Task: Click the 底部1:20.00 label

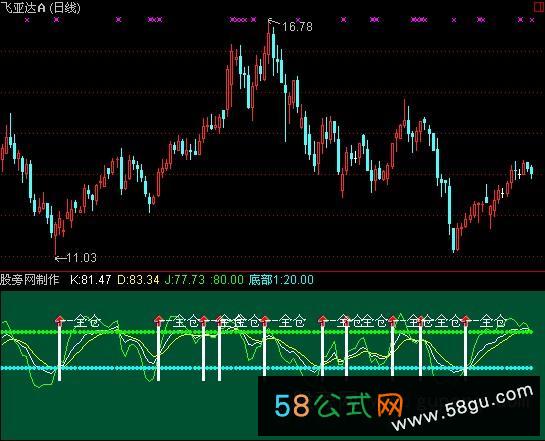Action: pos(281,280)
